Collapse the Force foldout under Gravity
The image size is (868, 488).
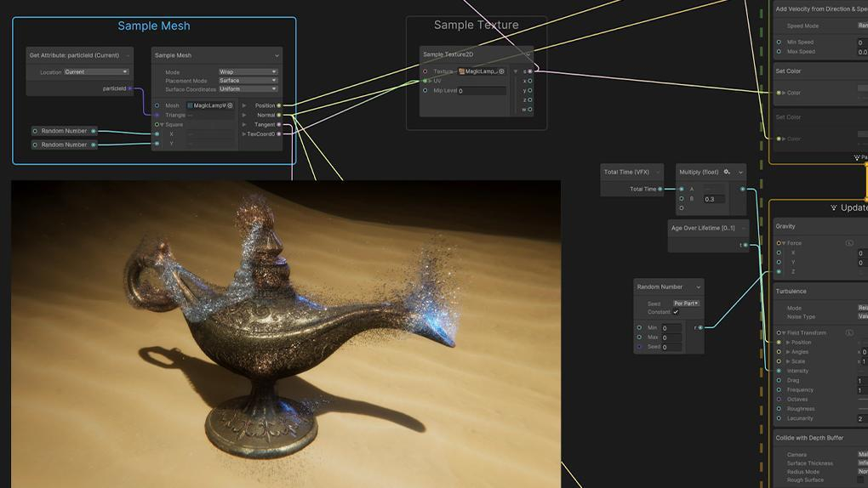pyautogui.click(x=784, y=243)
